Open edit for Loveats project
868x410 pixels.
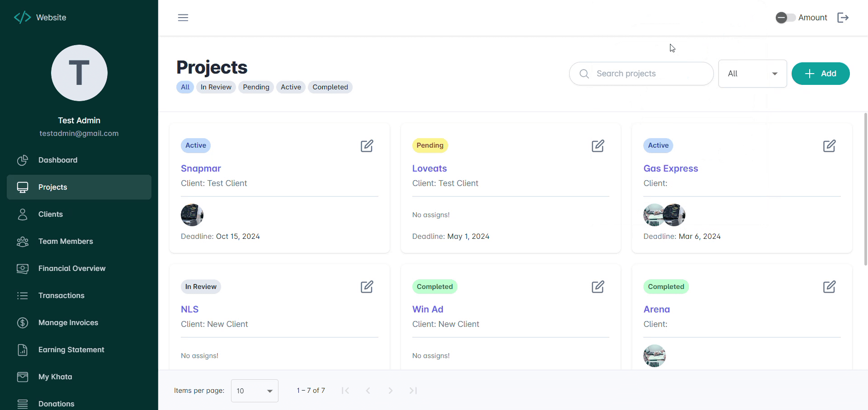tap(598, 146)
